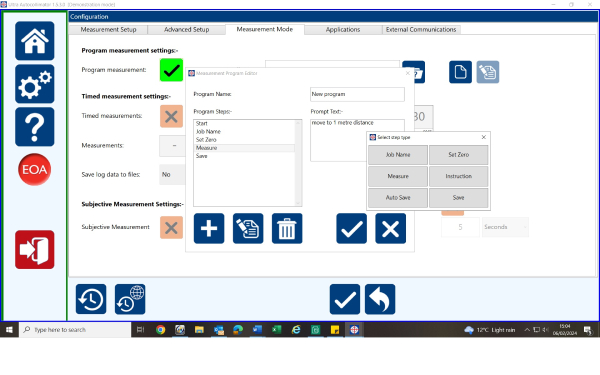Click the seconds value field showing 5
Screen dimensions: 600x375
[x=460, y=227]
